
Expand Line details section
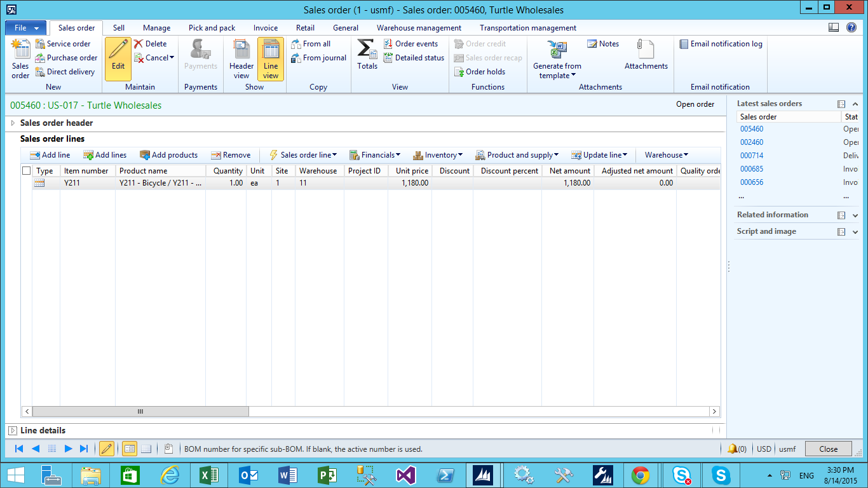(x=13, y=431)
